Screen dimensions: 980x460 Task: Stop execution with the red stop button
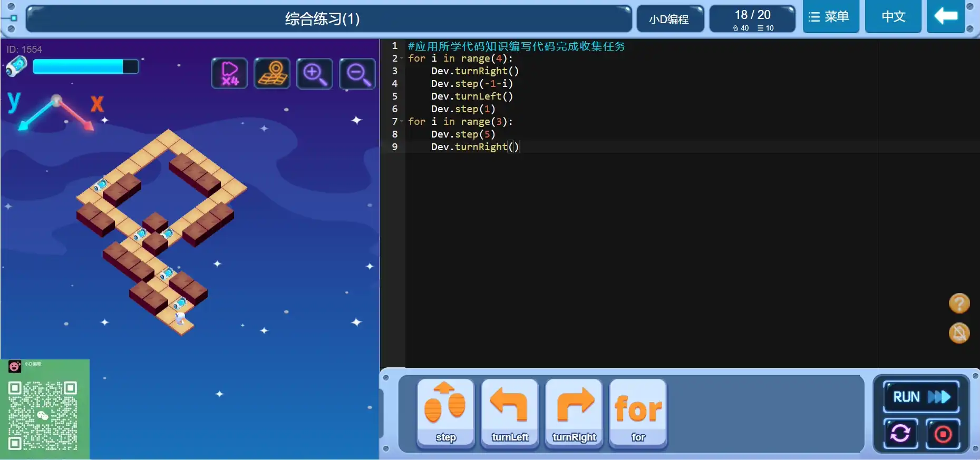tap(943, 434)
